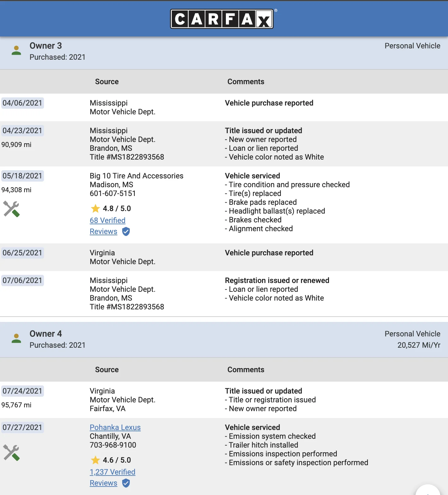The image size is (448, 495).
Task: Click Vehicle serviced heading for 07/27/2021
Action: [252, 427]
